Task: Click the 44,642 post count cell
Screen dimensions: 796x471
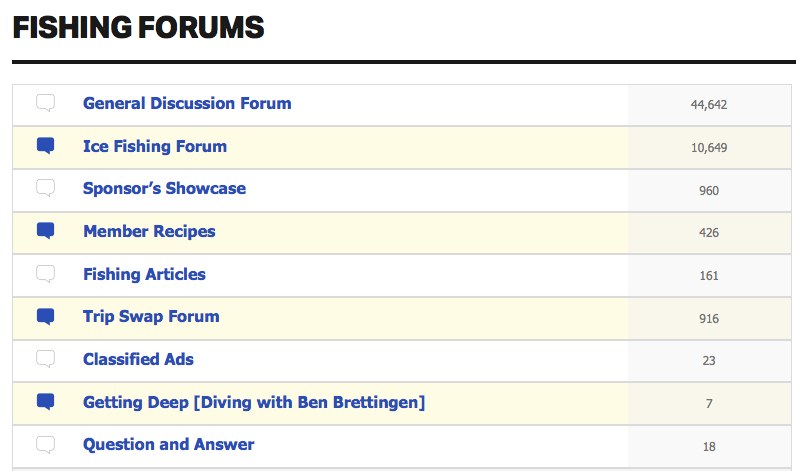Action: [x=709, y=105]
